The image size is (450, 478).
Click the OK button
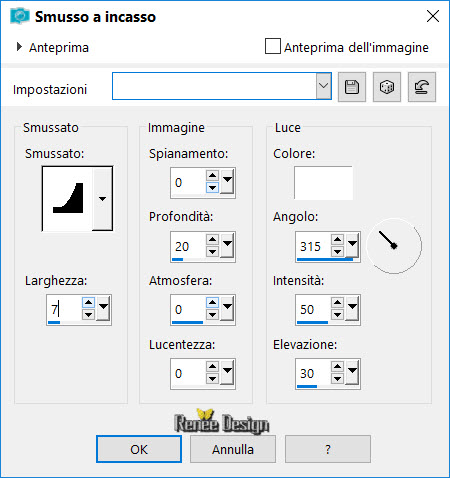click(x=139, y=449)
